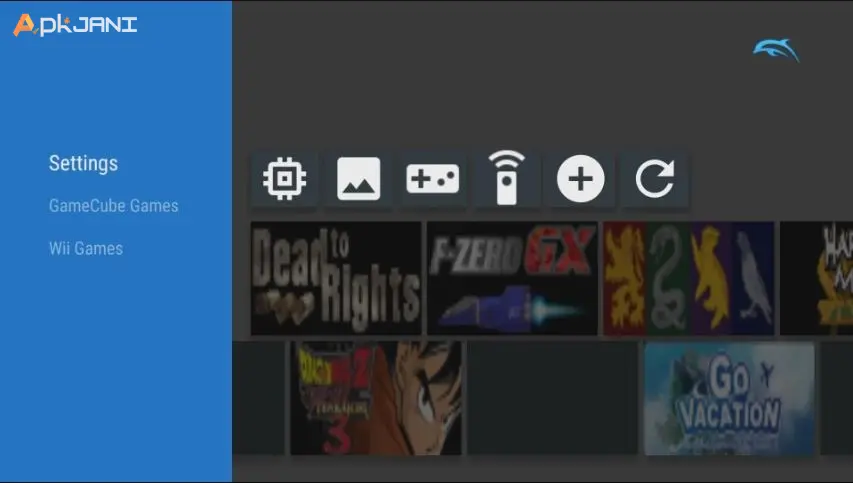
Task: Jump to the GameCube Games row in the sidebar
Action: tap(113, 206)
